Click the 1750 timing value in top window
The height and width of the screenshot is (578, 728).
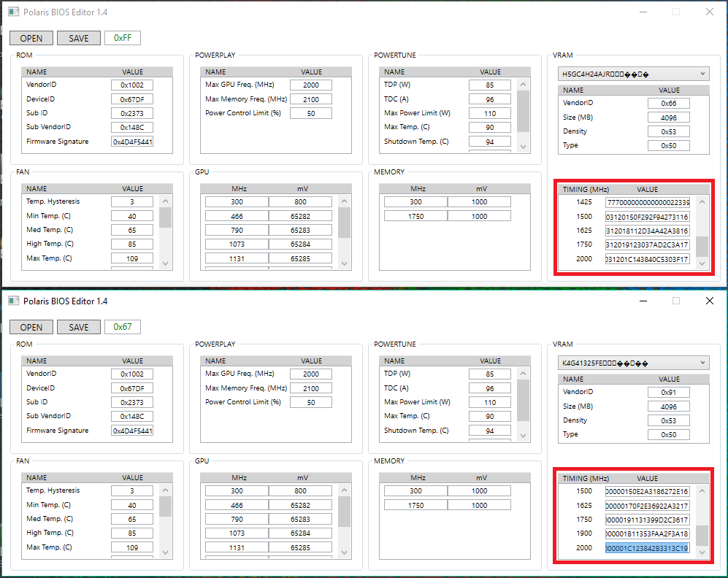[x=647, y=245]
